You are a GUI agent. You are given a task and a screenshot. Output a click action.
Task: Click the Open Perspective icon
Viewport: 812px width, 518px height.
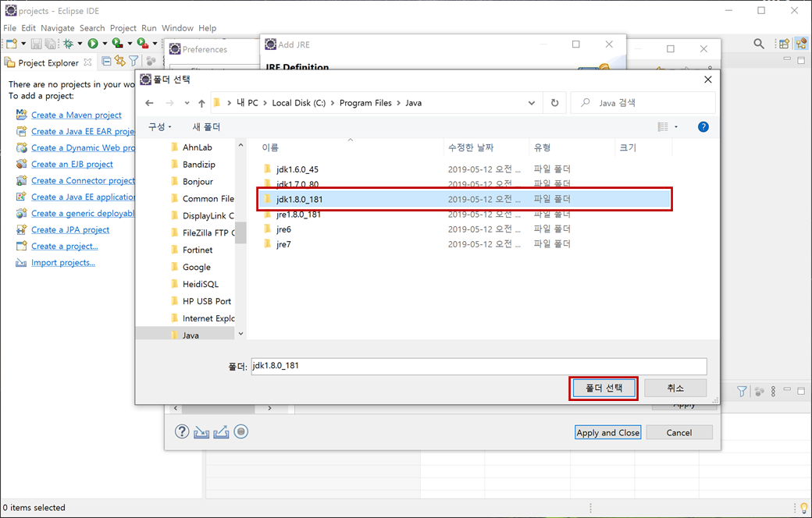click(x=784, y=44)
